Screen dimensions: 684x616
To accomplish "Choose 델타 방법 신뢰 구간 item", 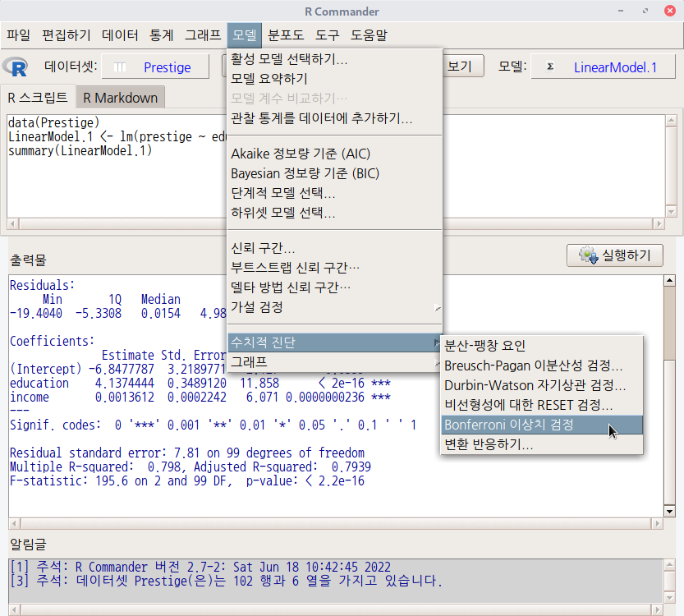I will 334,287.
